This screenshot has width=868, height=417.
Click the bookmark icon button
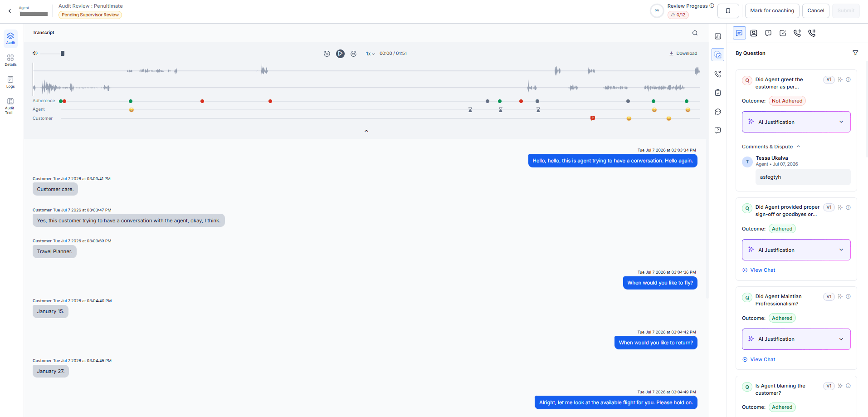coord(728,10)
